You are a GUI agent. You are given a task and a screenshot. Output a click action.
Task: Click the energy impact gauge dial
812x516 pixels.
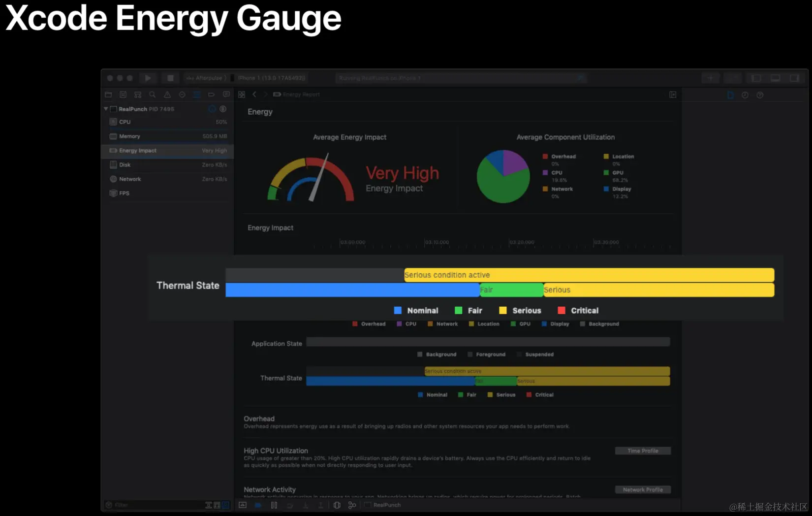[311, 178]
